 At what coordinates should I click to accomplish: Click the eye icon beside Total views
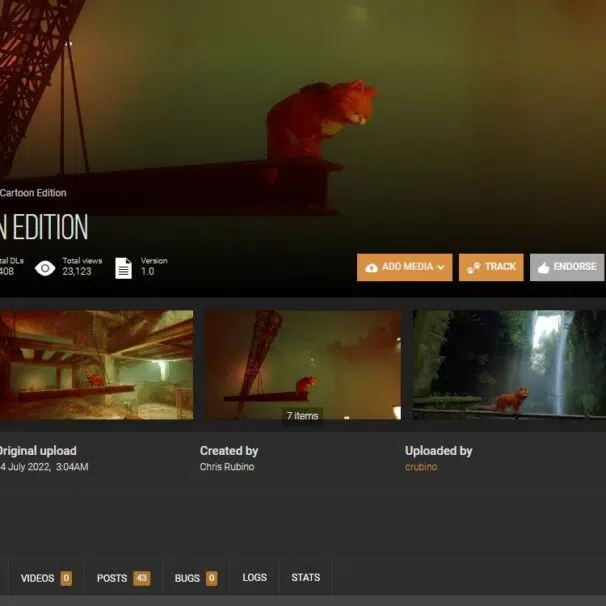[x=45, y=268]
